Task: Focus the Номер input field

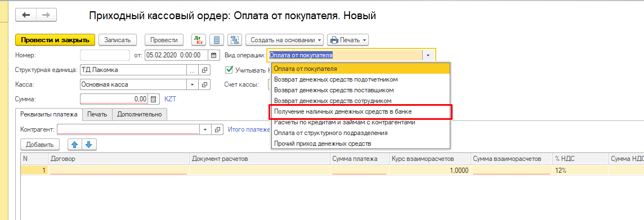Action: pos(105,55)
